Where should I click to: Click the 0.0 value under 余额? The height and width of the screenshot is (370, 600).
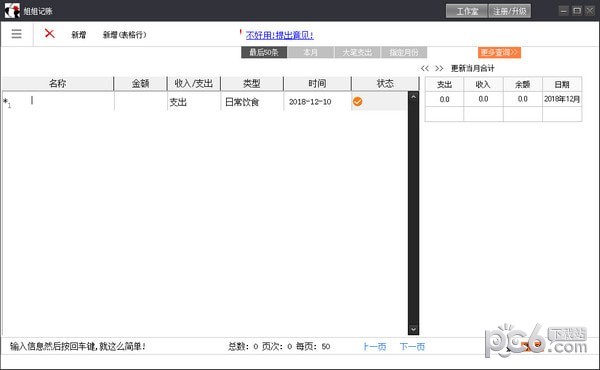pyautogui.click(x=523, y=99)
